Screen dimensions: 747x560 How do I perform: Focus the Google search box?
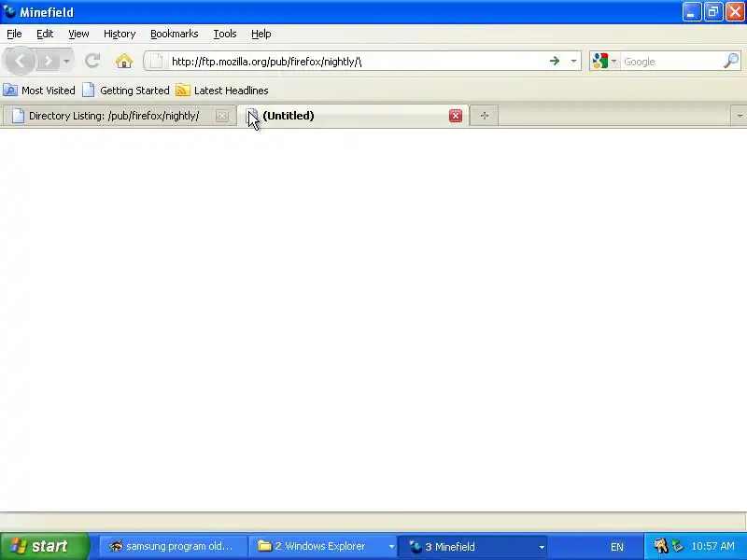(671, 62)
